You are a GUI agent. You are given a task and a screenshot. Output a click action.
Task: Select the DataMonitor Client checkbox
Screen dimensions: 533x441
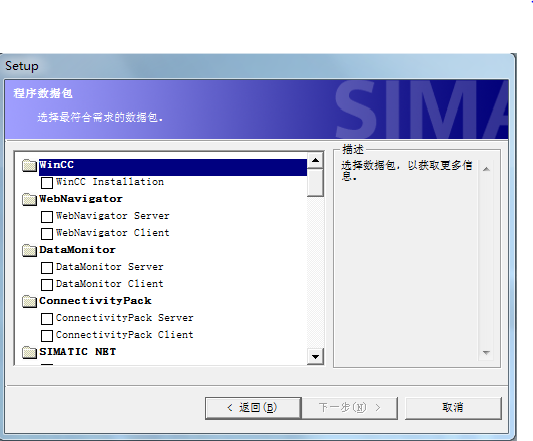click(47, 285)
